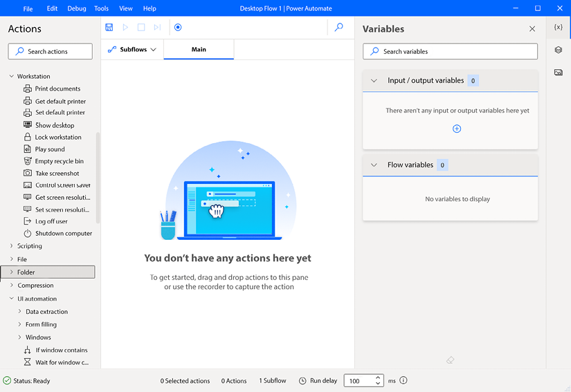Click the Print documents printer icon
The image size is (571, 392).
27,88
